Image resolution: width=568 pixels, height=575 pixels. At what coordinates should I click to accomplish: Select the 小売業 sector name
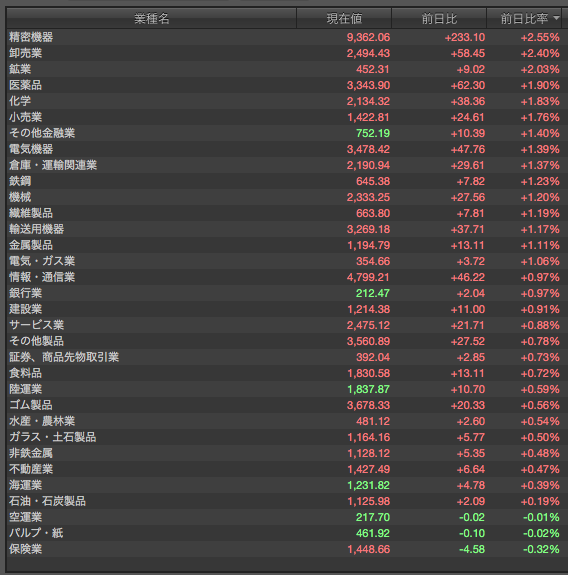coord(26,117)
